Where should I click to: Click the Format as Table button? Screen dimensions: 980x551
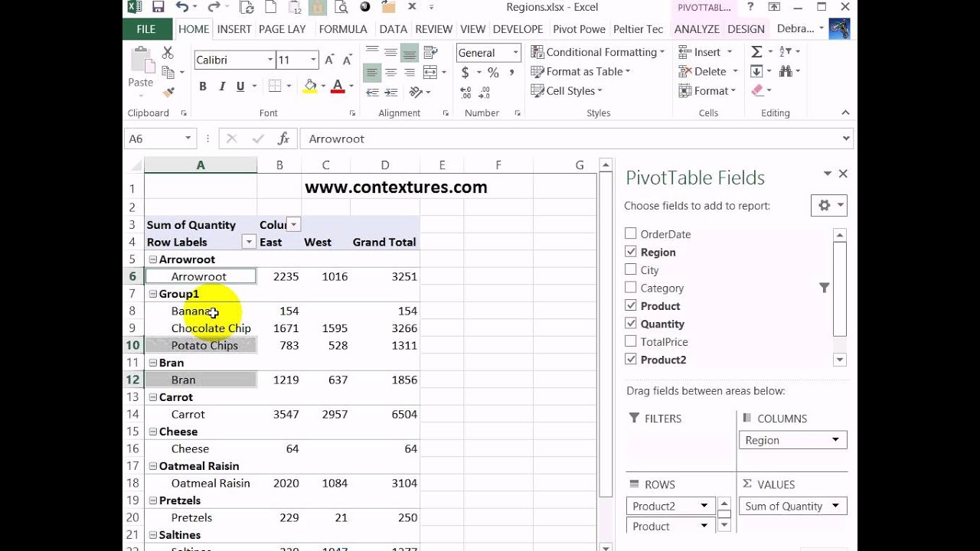pyautogui.click(x=581, y=71)
